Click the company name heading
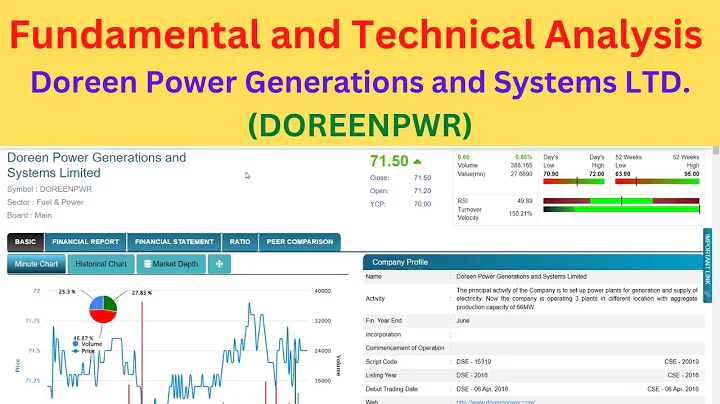720x404 pixels. [96, 165]
